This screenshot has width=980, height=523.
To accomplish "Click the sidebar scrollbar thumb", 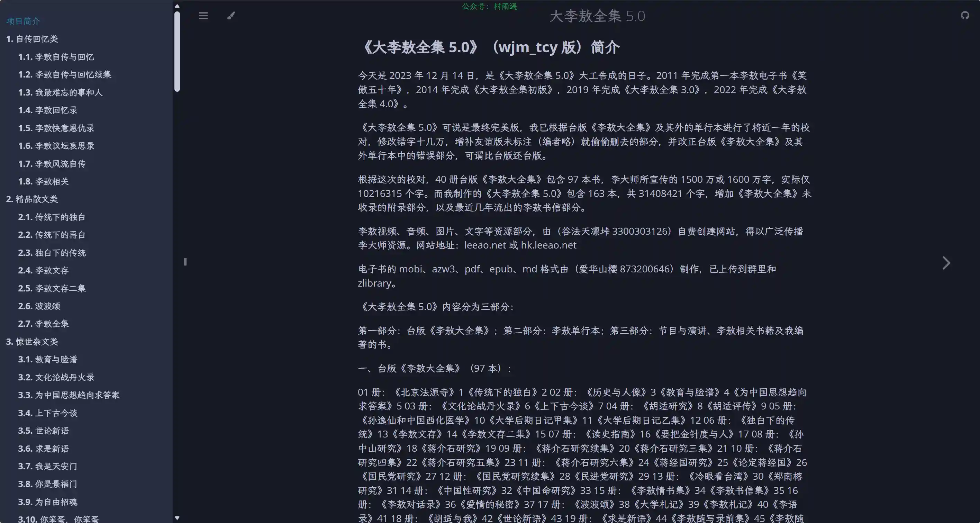I will (177, 51).
